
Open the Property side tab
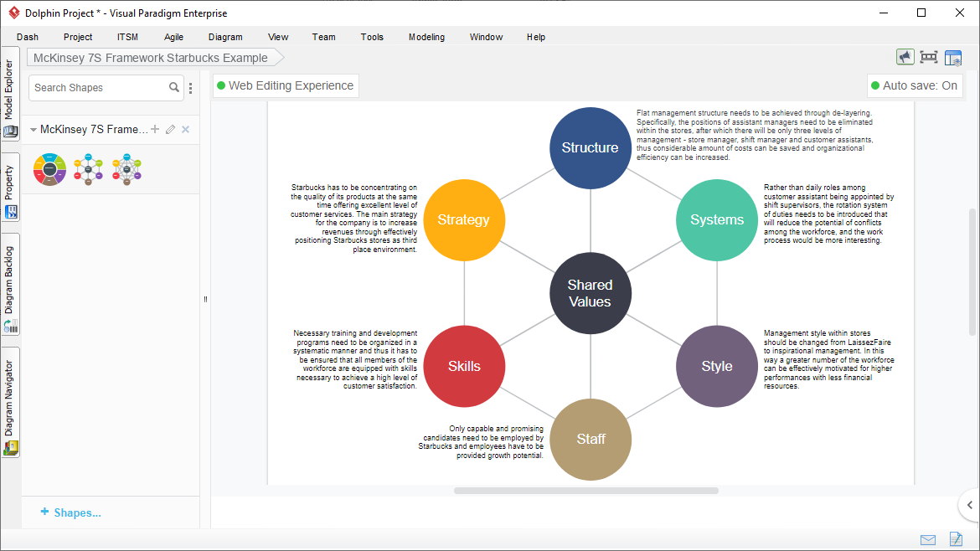pos(10,188)
